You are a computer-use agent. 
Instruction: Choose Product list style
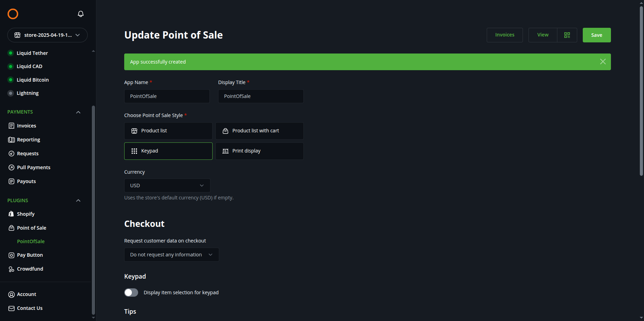[x=168, y=131]
